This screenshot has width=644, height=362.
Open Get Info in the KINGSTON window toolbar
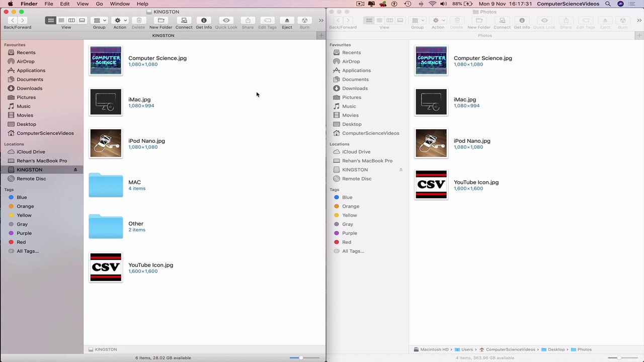coord(204,20)
